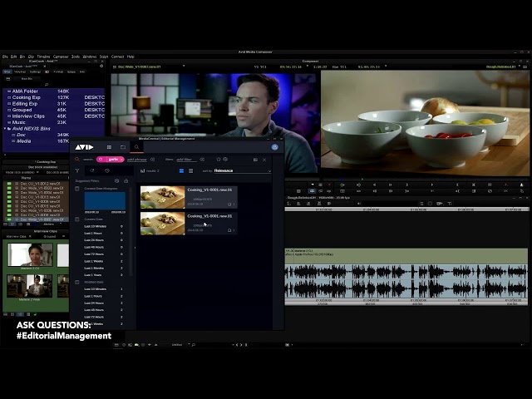
Task: Open the Cooking Exp bin
Action: (26, 97)
